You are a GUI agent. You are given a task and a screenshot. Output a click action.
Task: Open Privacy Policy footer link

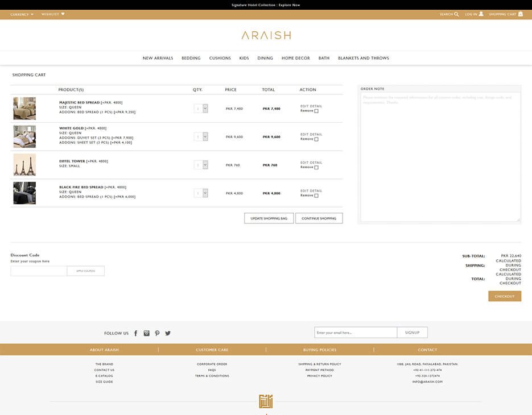(320, 376)
